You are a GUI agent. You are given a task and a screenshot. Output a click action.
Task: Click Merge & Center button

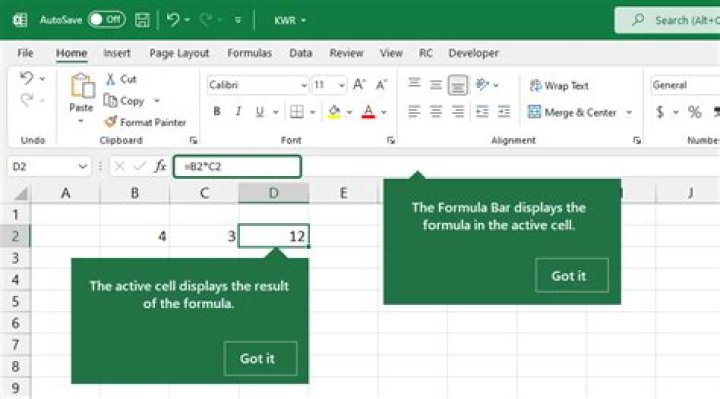(572, 112)
